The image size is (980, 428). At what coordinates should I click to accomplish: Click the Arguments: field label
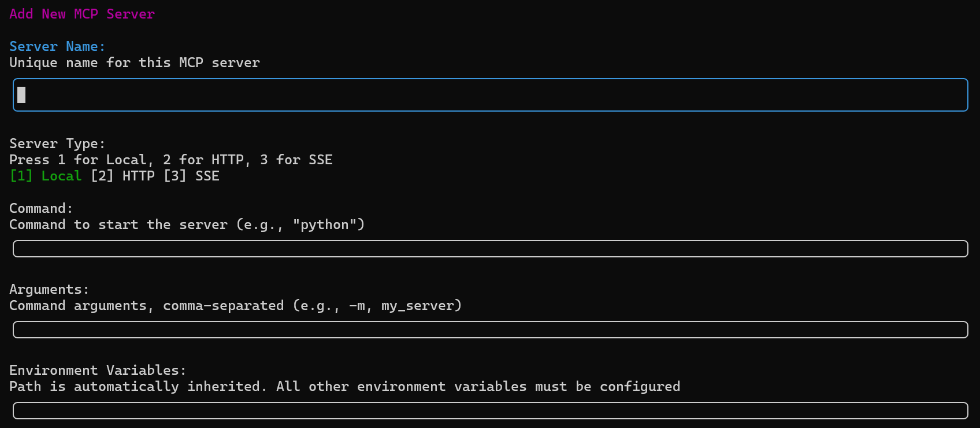(x=49, y=289)
